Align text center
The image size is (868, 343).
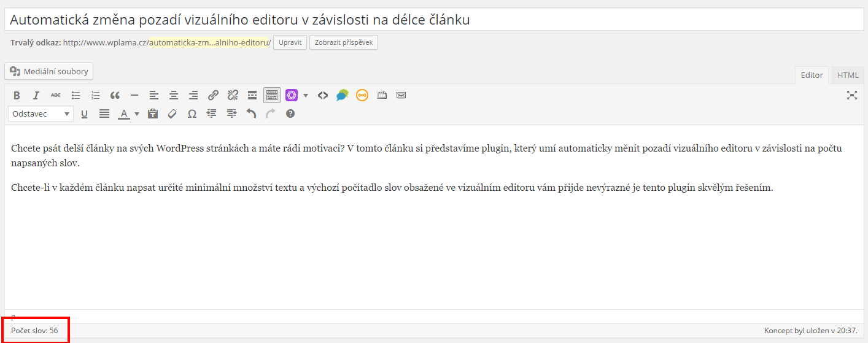coord(174,95)
